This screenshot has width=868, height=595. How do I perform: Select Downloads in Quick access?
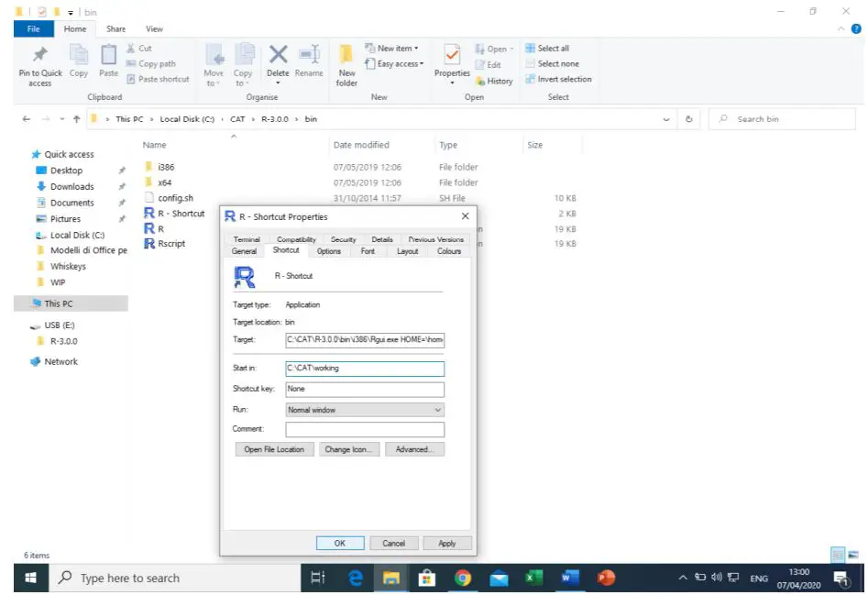click(x=71, y=186)
